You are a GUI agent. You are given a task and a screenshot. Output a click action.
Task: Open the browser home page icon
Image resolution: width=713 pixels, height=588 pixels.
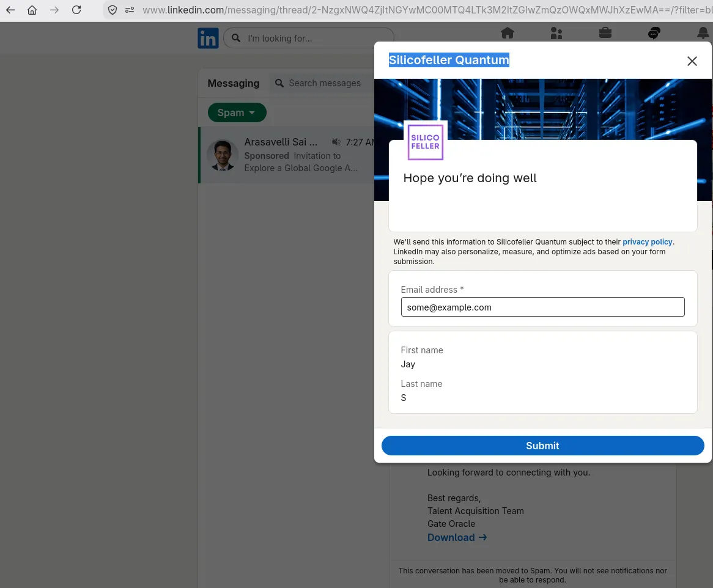click(32, 10)
